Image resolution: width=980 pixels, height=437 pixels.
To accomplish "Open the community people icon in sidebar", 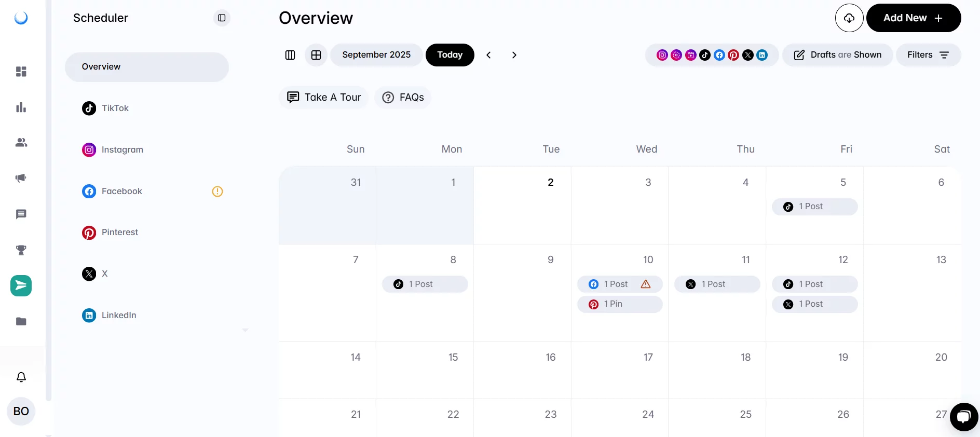I will 21,143.
